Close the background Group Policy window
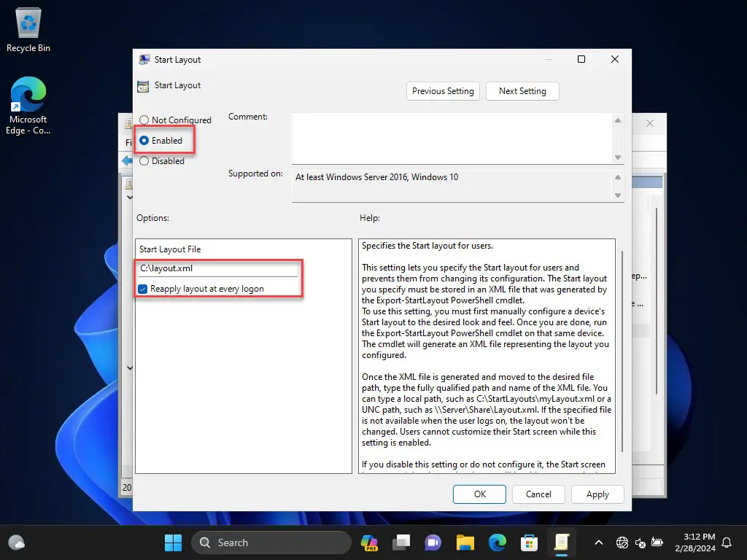Viewport: 747px width, 560px height. tap(650, 123)
